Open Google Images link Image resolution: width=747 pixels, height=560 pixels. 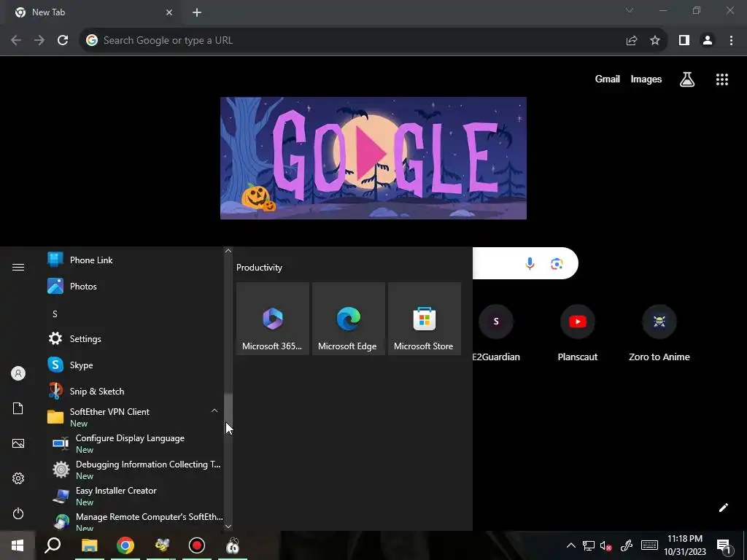[646, 79]
